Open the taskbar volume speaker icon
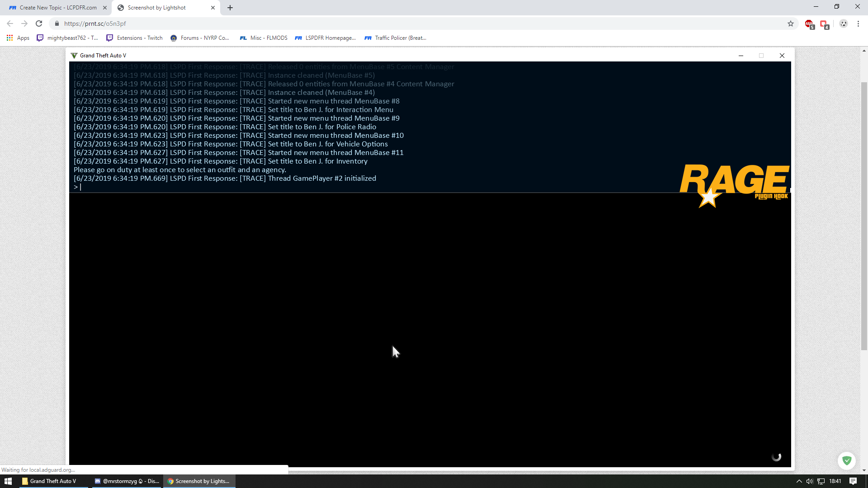Viewport: 868px width, 488px height. coord(809,481)
